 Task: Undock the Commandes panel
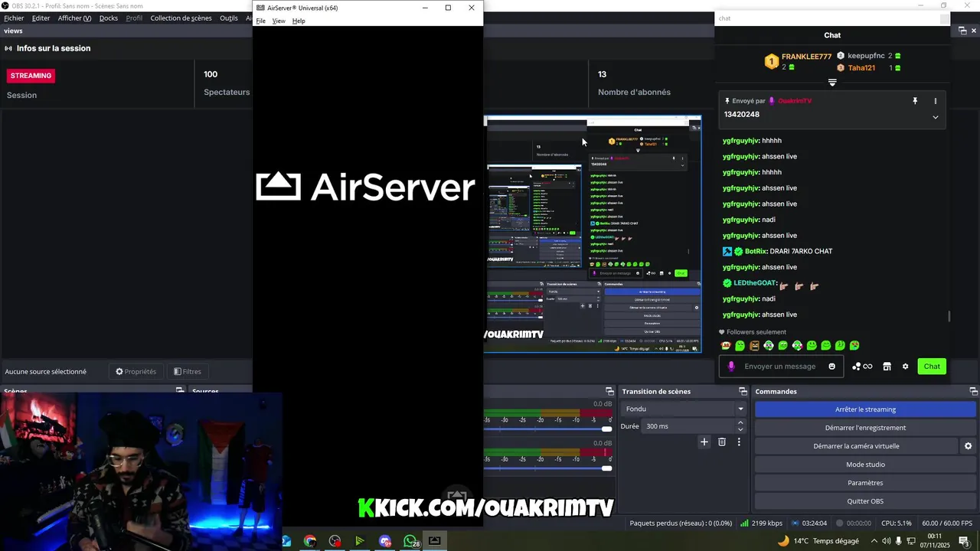coord(973,391)
